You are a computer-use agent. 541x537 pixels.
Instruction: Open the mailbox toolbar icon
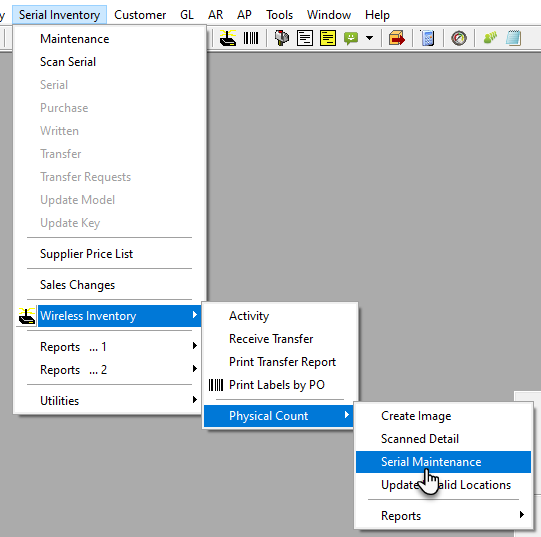point(282,38)
